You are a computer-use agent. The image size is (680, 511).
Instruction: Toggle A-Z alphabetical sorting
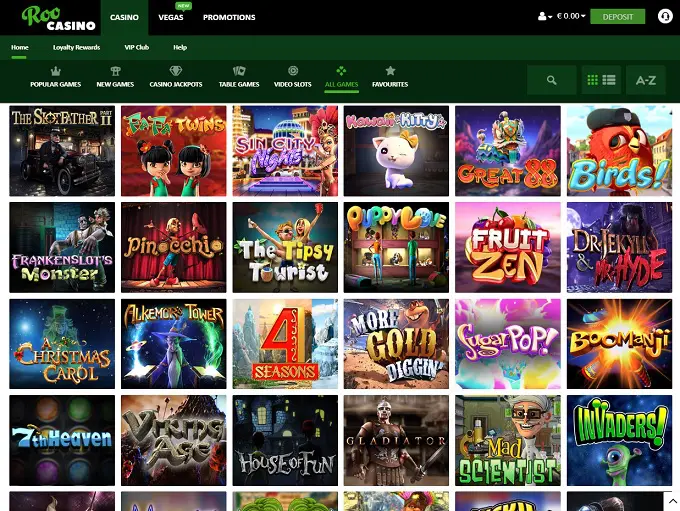[645, 80]
